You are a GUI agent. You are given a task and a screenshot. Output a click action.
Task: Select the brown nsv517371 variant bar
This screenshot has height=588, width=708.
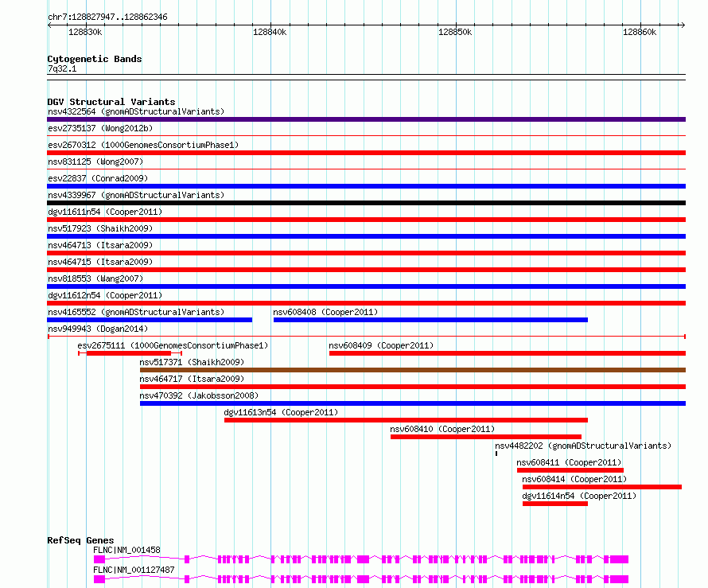tap(413, 370)
